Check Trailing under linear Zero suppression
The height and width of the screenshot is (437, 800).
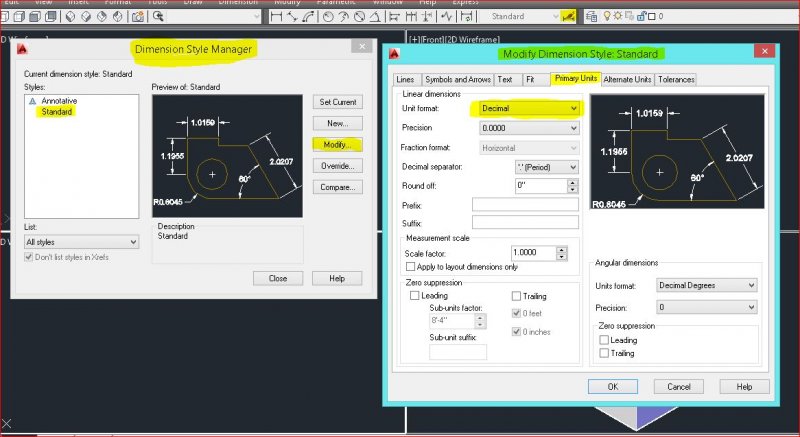coord(516,296)
